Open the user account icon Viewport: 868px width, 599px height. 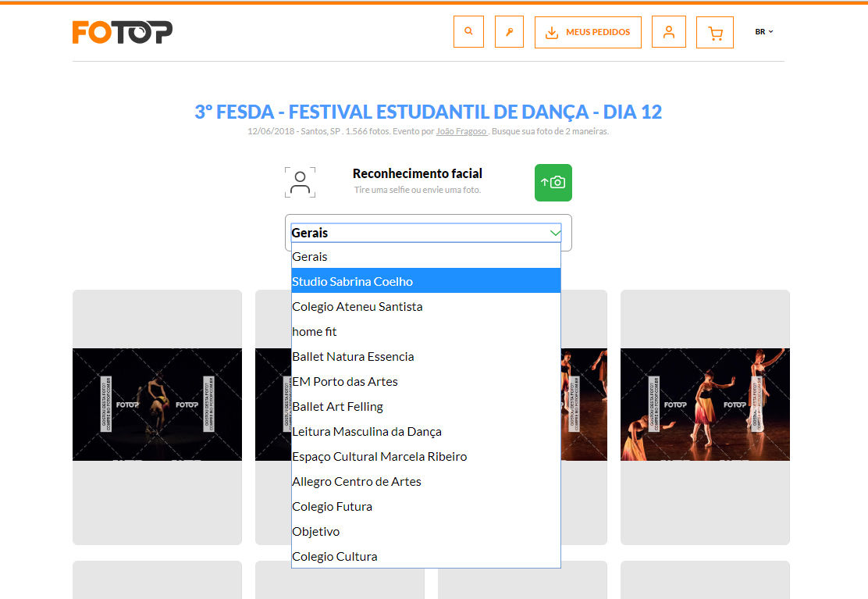(x=669, y=31)
